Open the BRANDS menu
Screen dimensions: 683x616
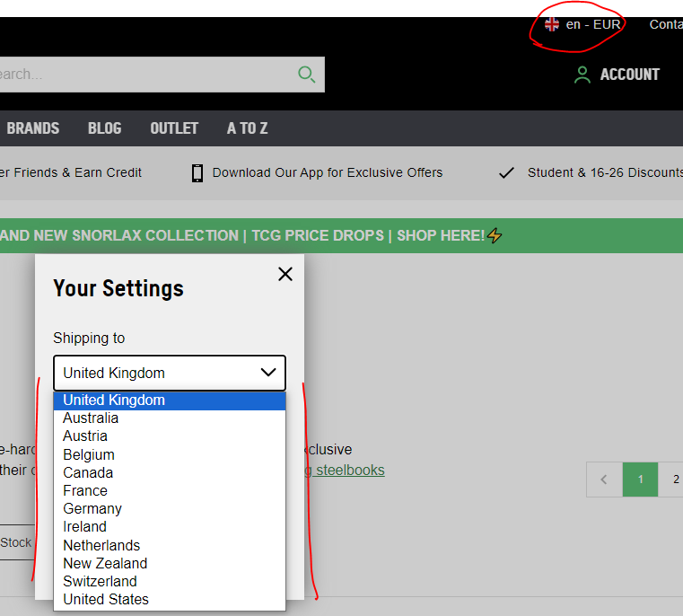coord(33,128)
